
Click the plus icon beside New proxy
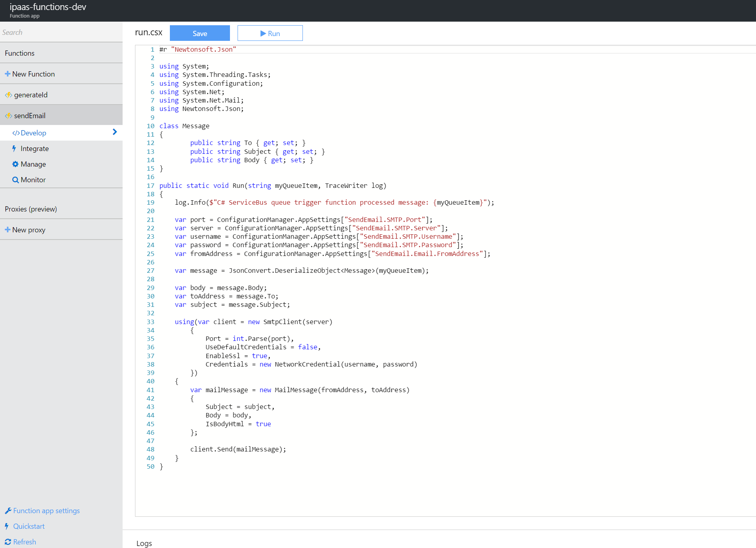(8, 230)
